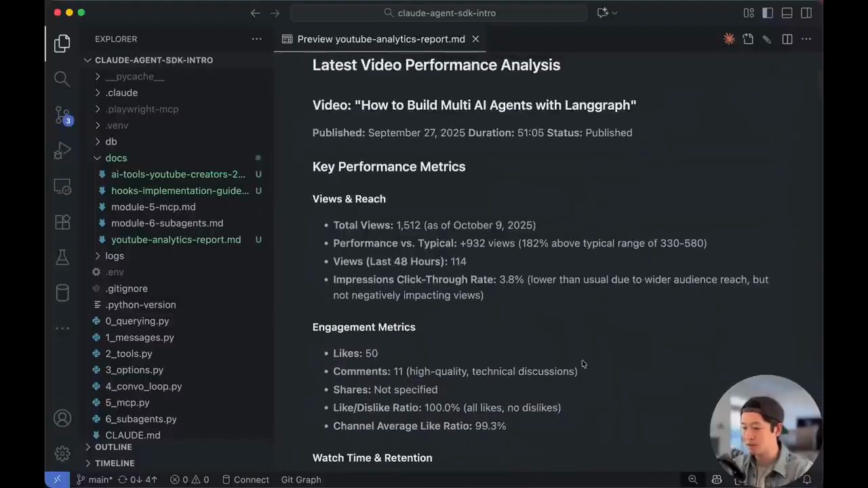Split the editor right
The image size is (868, 488).
[787, 39]
